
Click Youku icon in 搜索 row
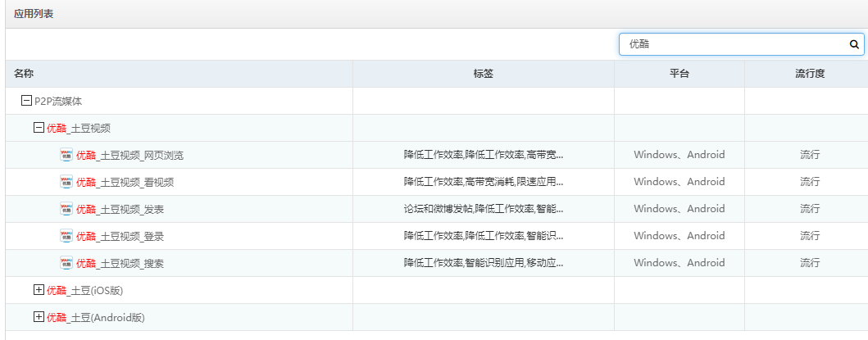click(x=66, y=263)
